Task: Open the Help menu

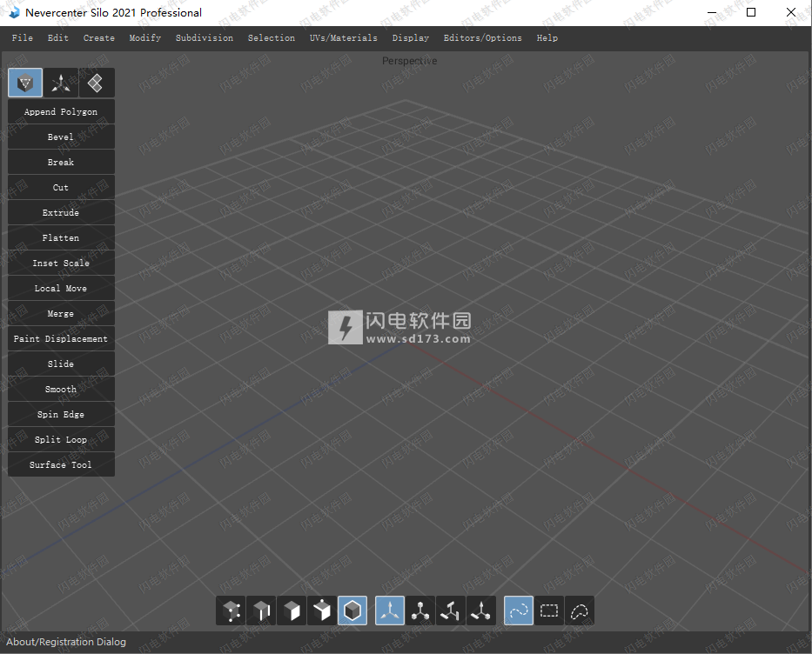Action: click(547, 37)
